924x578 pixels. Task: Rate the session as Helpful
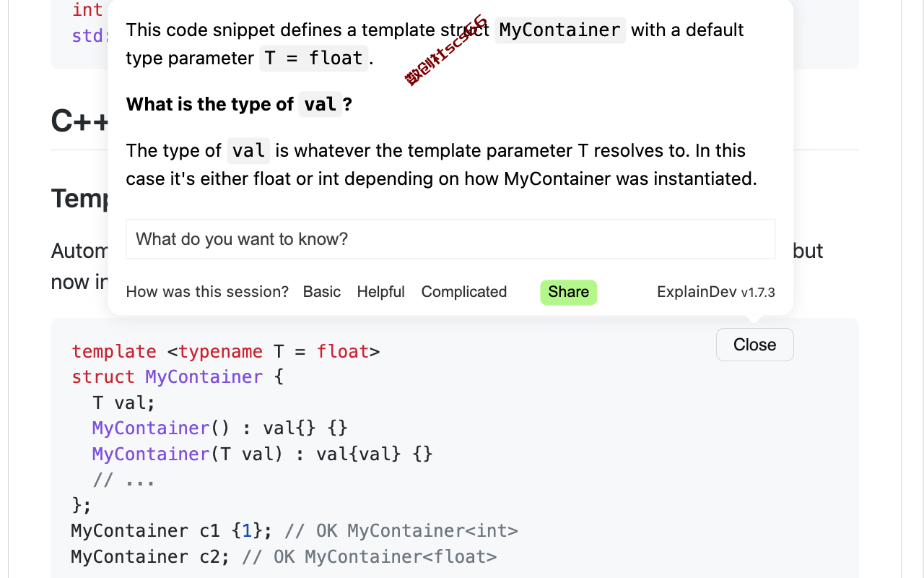(380, 292)
